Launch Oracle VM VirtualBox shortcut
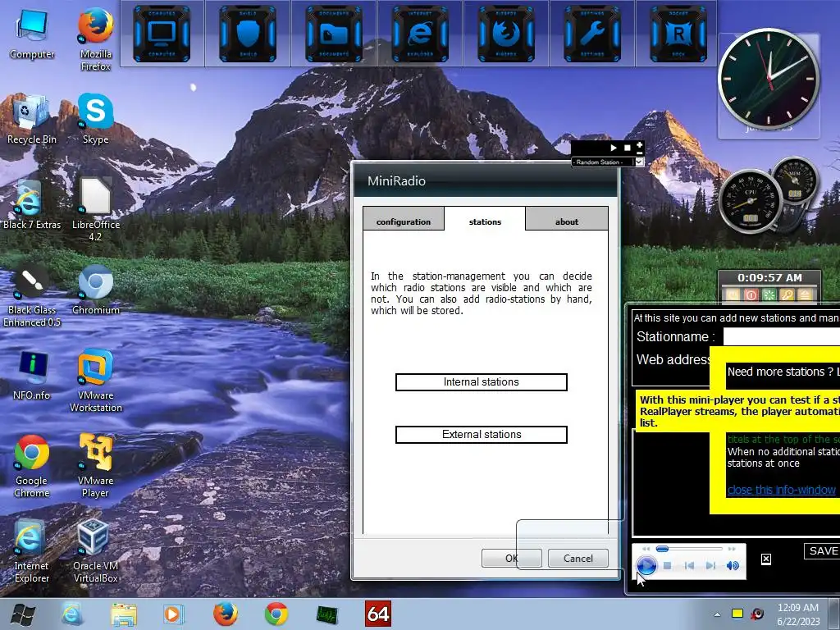840x630 pixels. tap(95, 550)
